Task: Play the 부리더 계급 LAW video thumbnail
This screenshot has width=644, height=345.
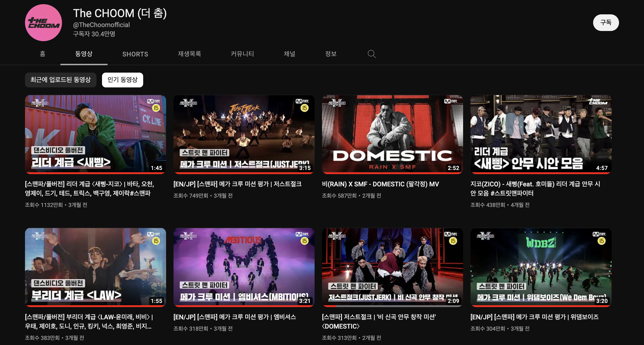Action: (95, 267)
